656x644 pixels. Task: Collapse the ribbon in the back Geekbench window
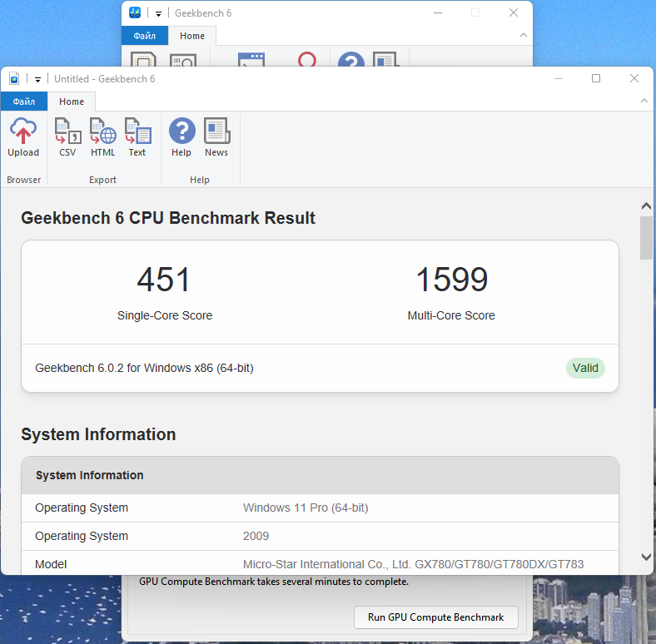524,35
